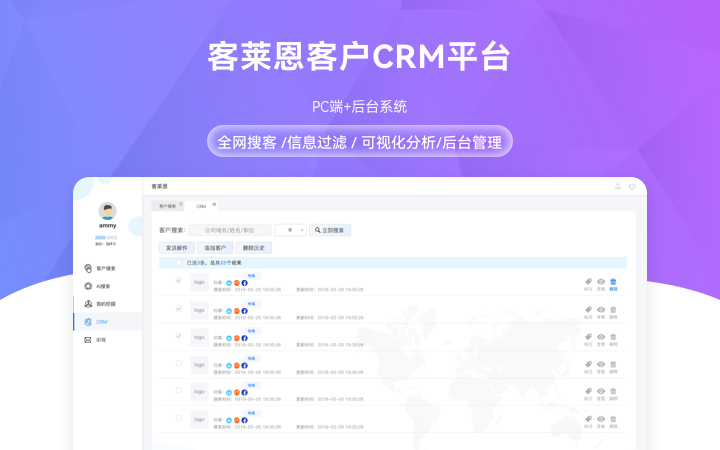Delete the fourth result with trash icon

pyautogui.click(x=613, y=364)
